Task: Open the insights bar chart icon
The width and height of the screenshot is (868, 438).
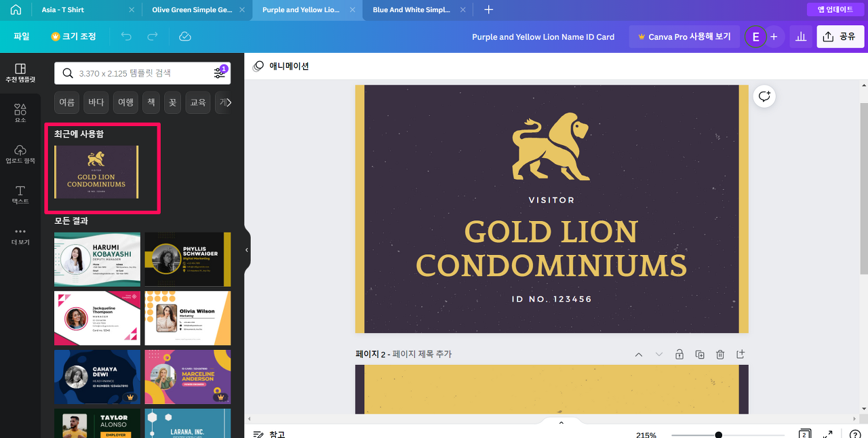Action: [801, 37]
